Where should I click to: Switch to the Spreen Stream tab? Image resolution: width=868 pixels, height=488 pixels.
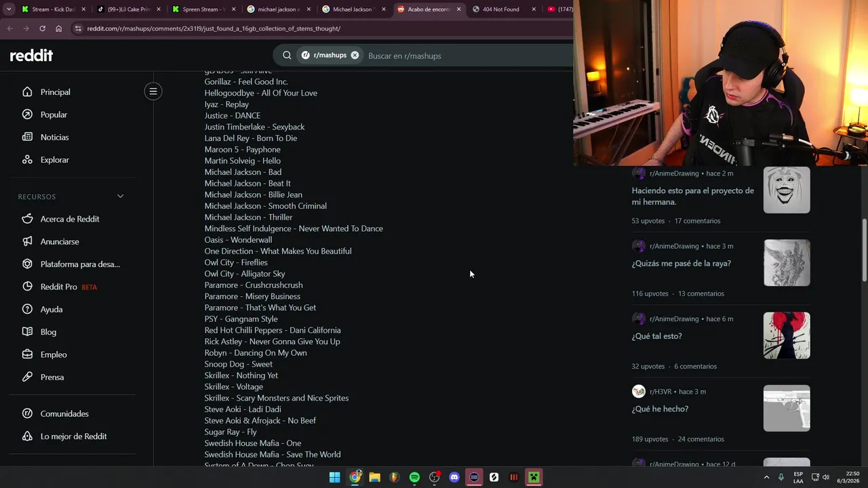point(203,9)
